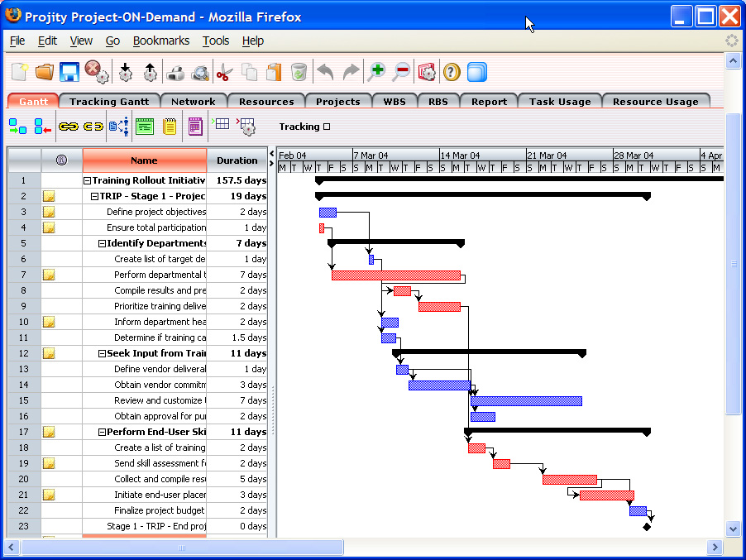
Task: Collapse Training Rollout Initiative summary task
Action: 87,181
